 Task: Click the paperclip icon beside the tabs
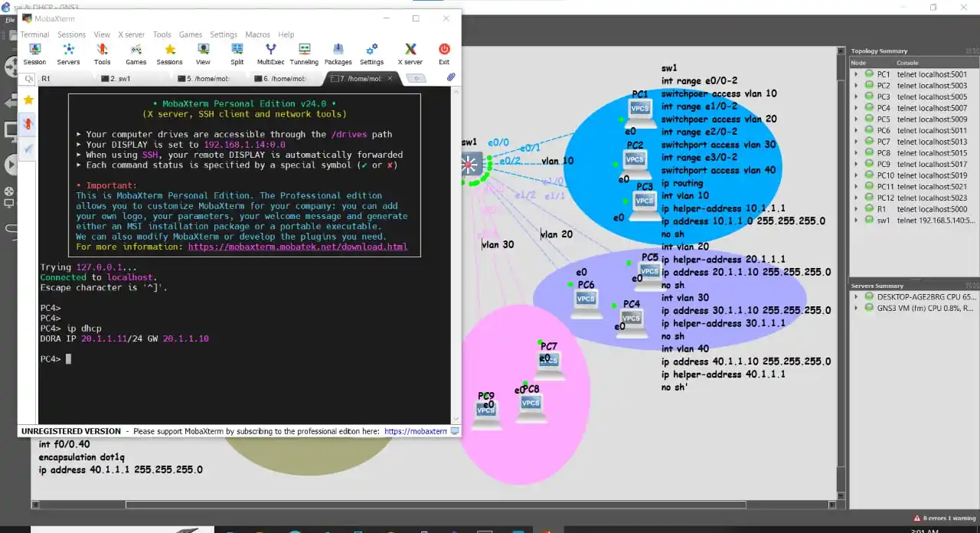click(x=451, y=77)
